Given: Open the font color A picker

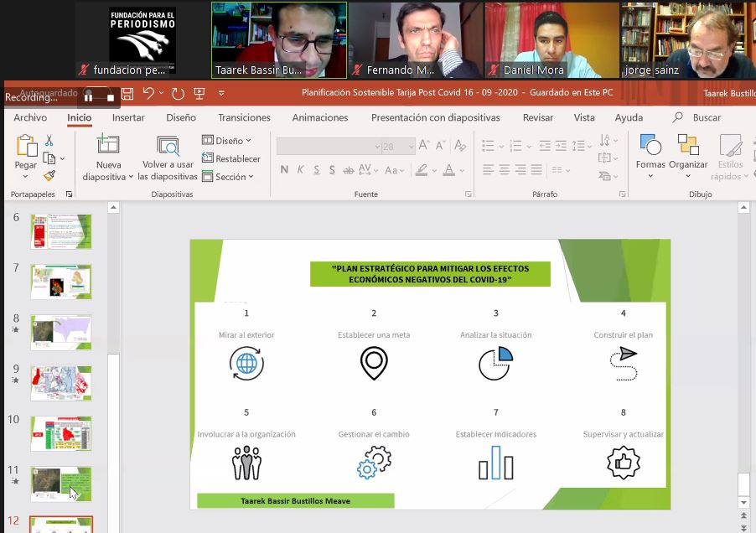Looking at the screenshot, I should coord(449,170).
